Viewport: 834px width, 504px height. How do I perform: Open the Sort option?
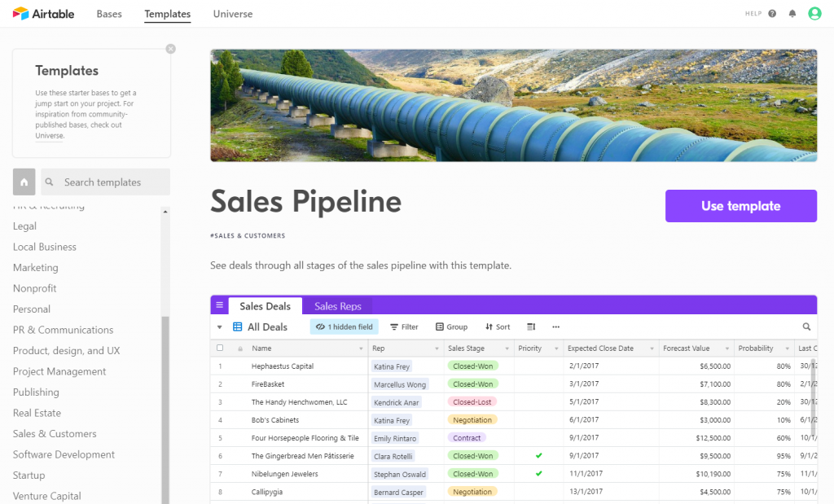(498, 327)
